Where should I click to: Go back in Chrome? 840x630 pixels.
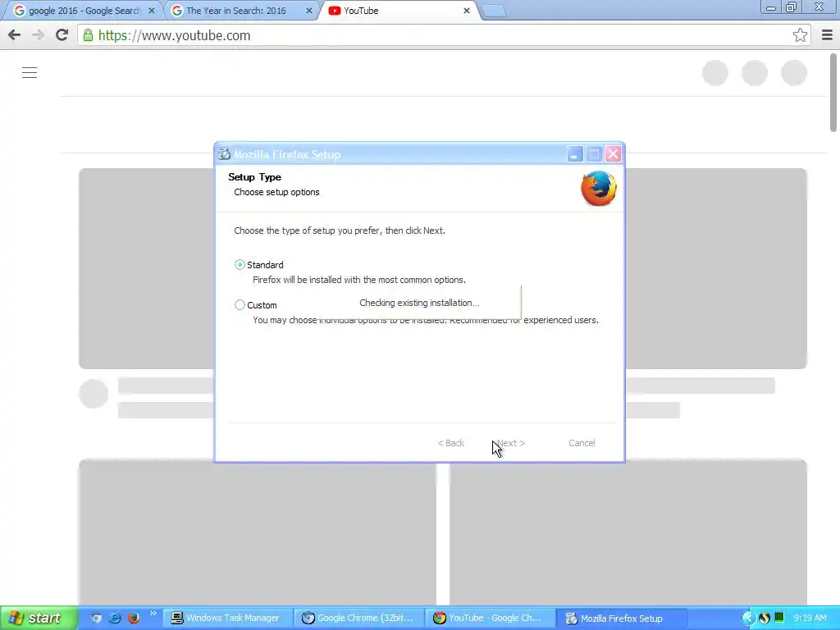(x=15, y=35)
